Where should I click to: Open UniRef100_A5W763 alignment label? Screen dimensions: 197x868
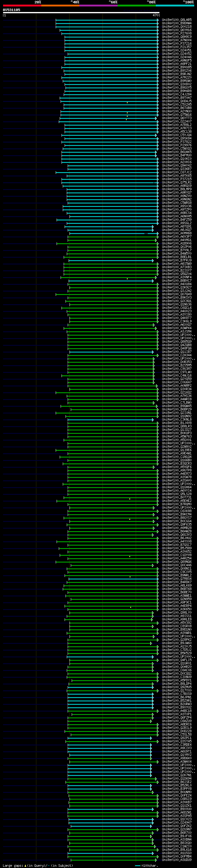(176, 436)
